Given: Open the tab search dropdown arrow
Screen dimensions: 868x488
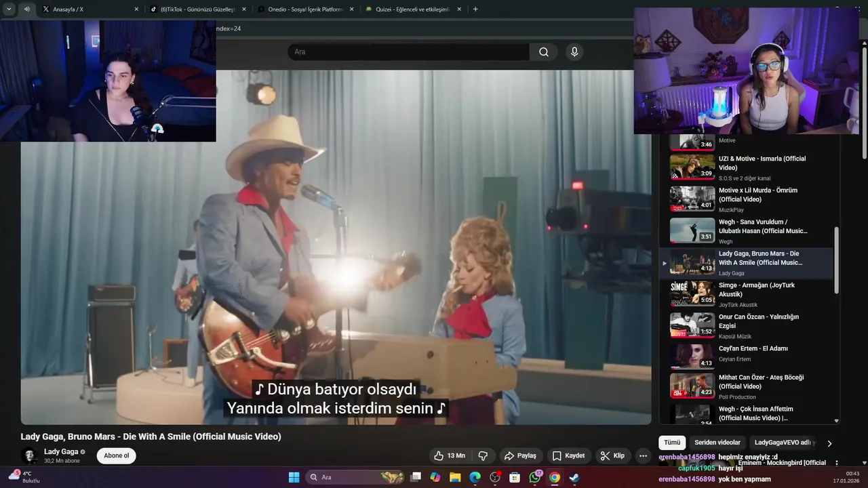Looking at the screenshot, I should (x=9, y=9).
